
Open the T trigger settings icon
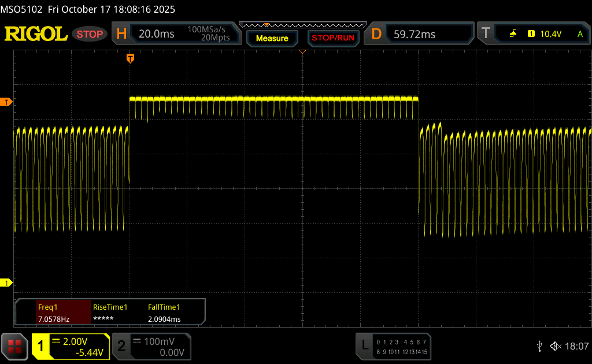(x=486, y=34)
